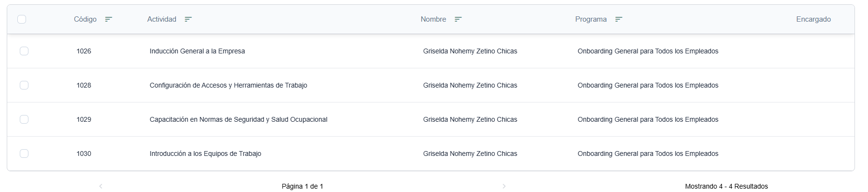This screenshot has width=868, height=192.
Task: Click the Programa column header label
Action: coord(591,19)
